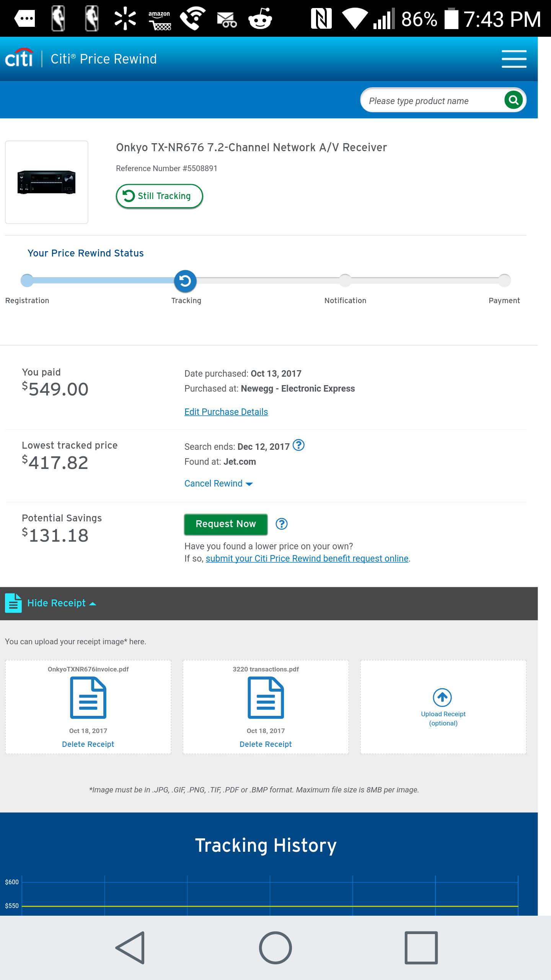
Task: Open 3220 transactions.pdf file icon
Action: [x=266, y=697]
